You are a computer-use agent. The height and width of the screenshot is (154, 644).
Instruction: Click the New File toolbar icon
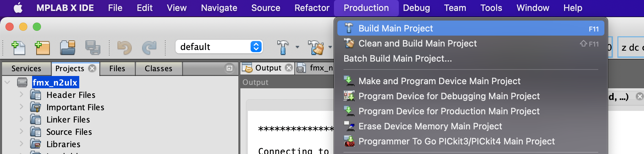[x=19, y=48]
